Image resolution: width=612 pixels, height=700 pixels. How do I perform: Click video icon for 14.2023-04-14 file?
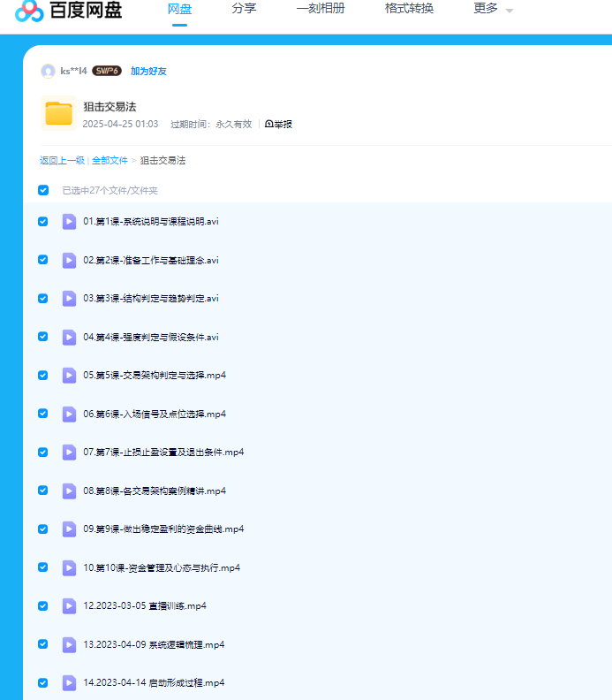[69, 682]
